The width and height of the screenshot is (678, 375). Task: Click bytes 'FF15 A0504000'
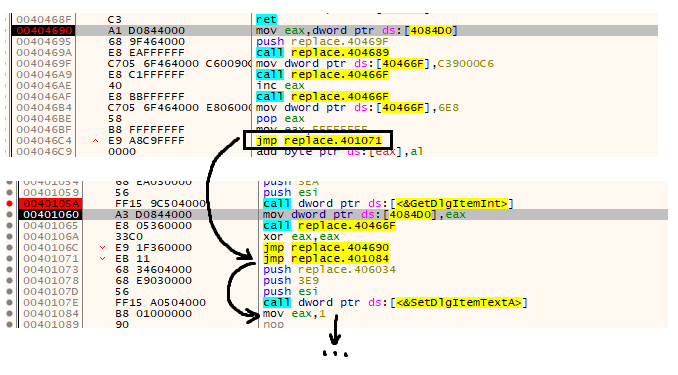[x=160, y=303]
